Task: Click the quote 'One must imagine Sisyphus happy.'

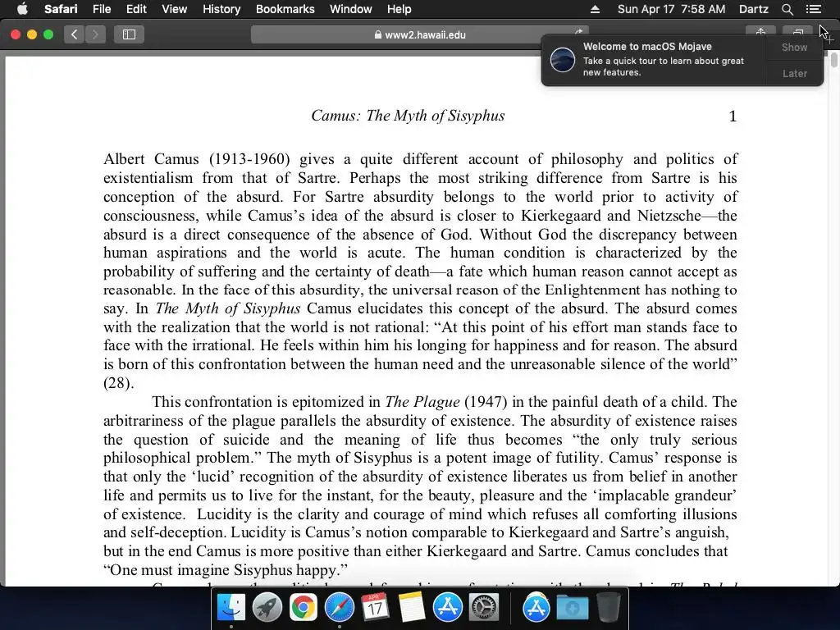Action: [x=226, y=570]
